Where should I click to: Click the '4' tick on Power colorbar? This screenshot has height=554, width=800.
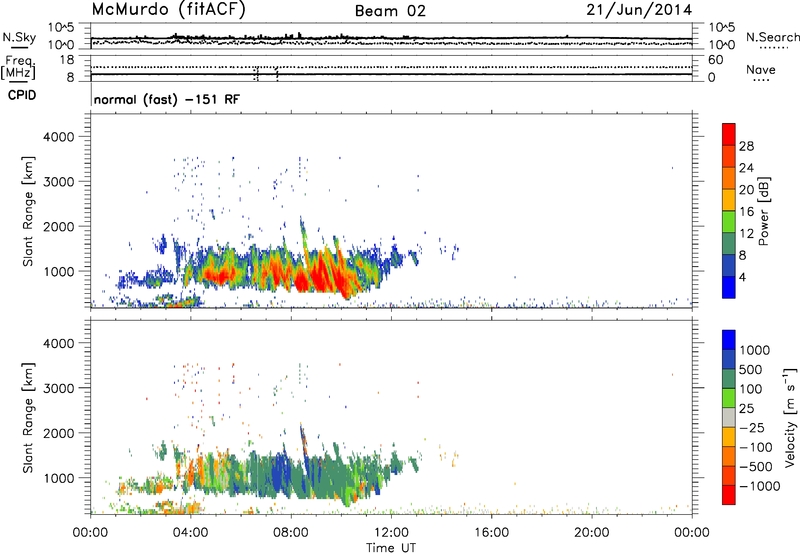coord(743,277)
